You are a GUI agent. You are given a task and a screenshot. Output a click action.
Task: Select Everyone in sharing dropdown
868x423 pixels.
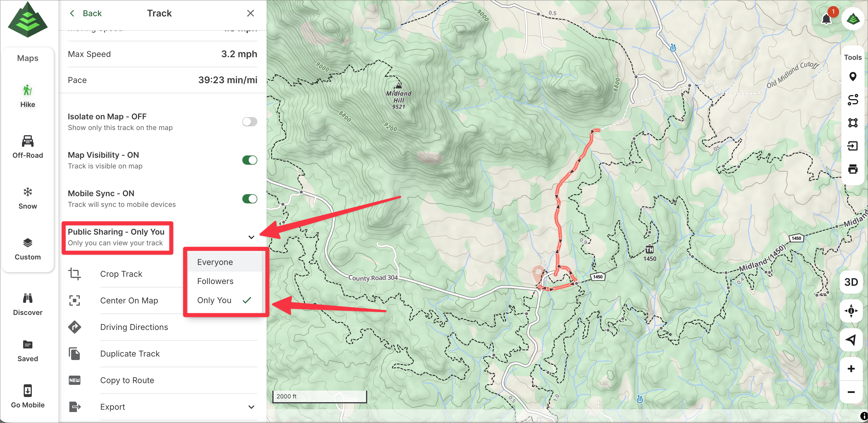pyautogui.click(x=215, y=262)
